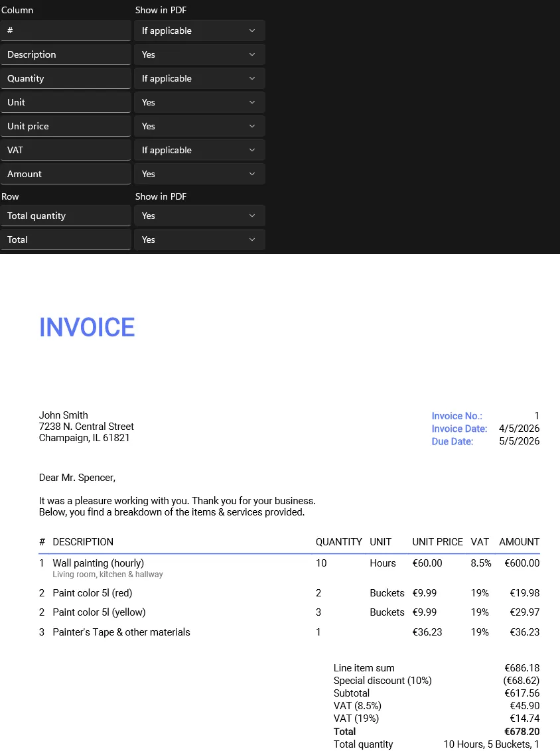
Task: Open Quantity column Show in PDF dropdown
Action: (x=199, y=78)
